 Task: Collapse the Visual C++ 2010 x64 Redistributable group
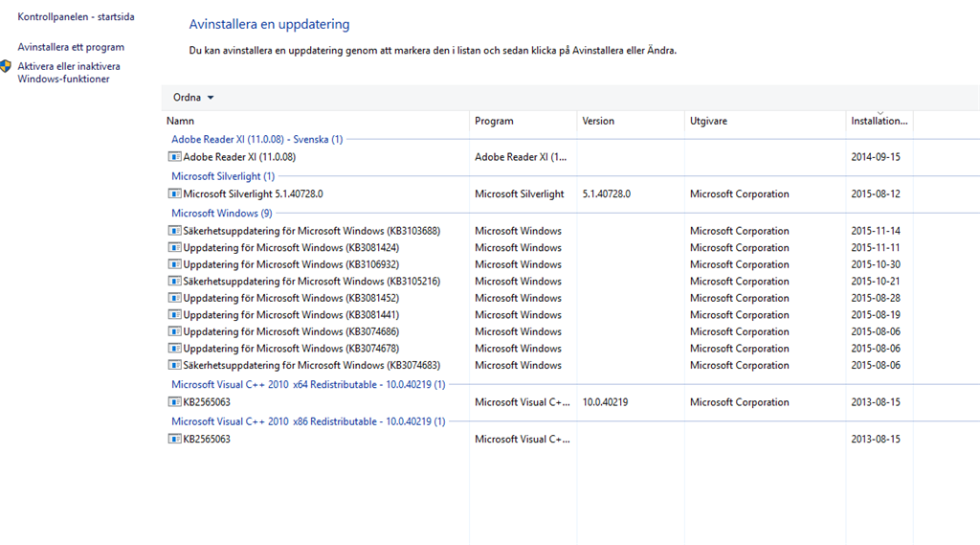(308, 384)
